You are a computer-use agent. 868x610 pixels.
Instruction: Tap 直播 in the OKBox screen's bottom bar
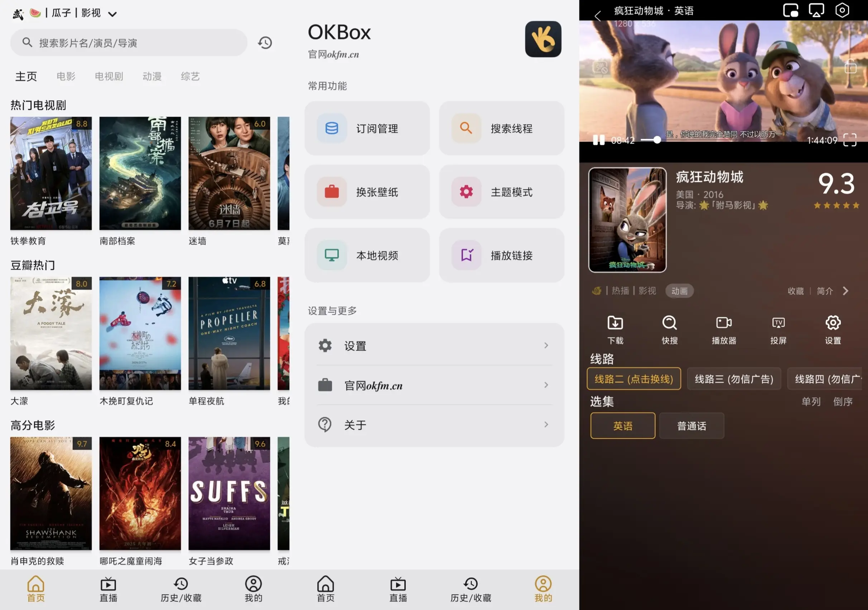(x=398, y=589)
